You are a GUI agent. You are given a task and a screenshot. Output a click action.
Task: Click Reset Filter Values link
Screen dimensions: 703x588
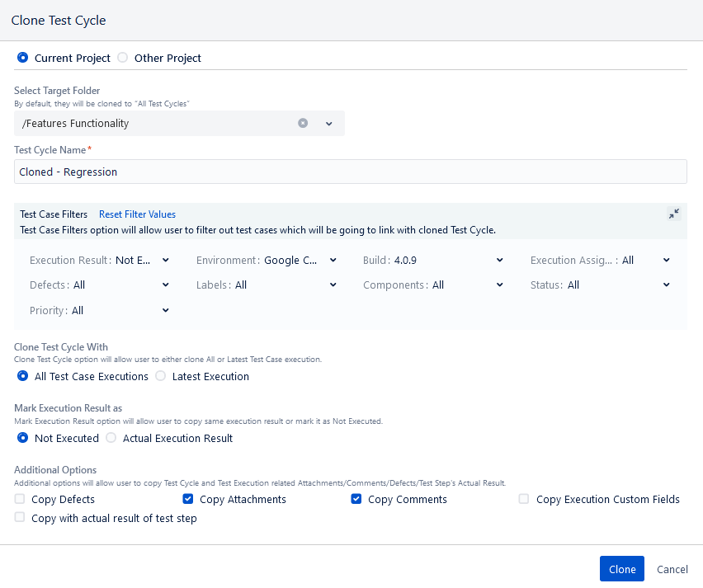(x=137, y=214)
